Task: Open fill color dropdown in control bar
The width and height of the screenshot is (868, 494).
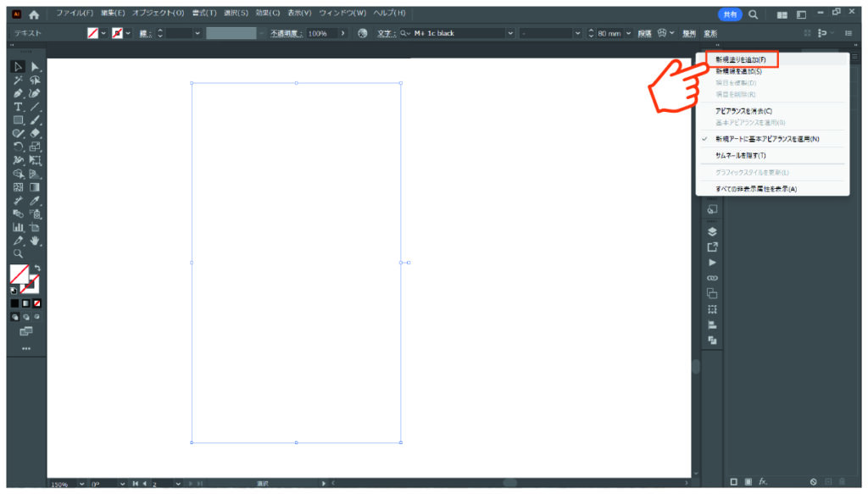Action: 103,33
